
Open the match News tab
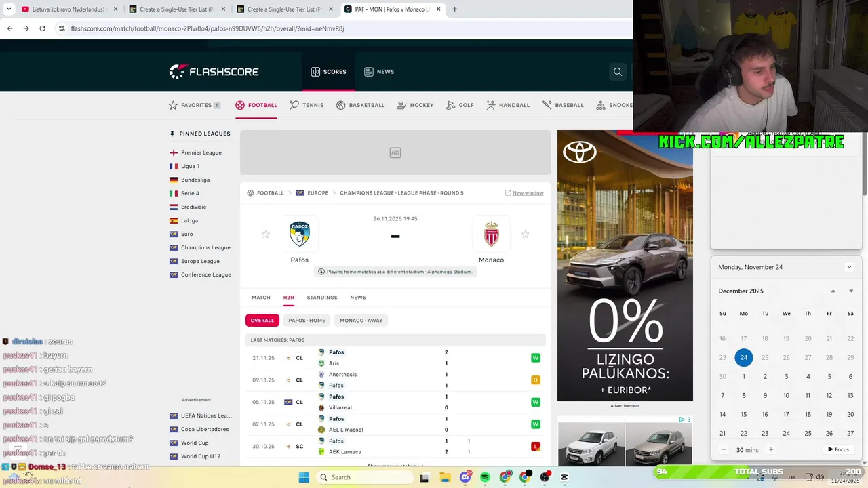click(x=358, y=298)
